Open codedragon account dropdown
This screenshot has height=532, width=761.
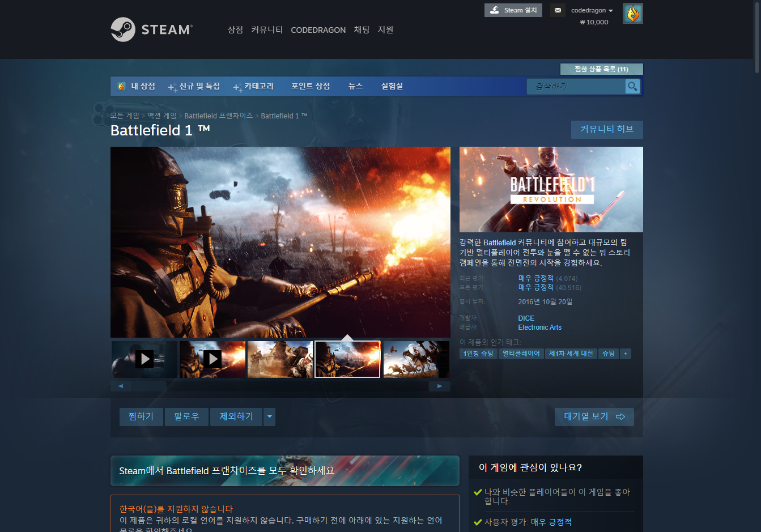click(x=592, y=10)
